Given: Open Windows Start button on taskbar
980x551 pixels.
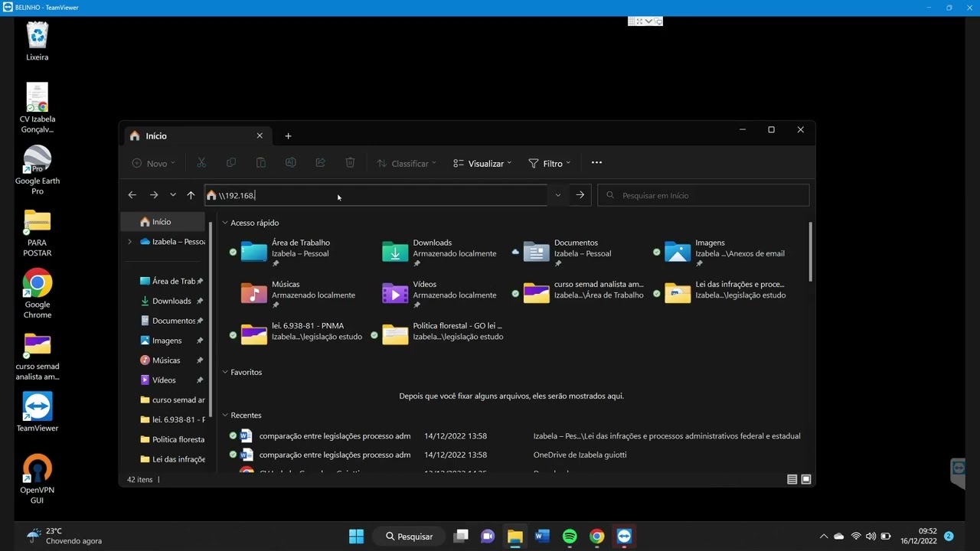Looking at the screenshot, I should (x=356, y=536).
